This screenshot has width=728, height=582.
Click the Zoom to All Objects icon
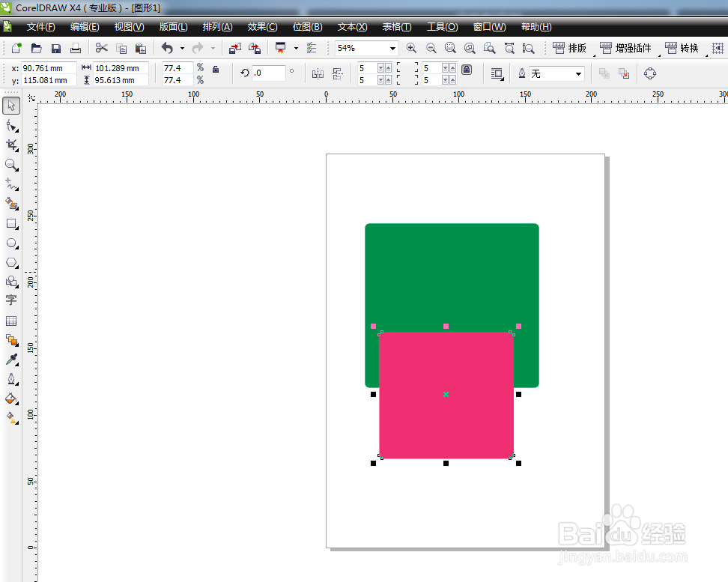click(x=470, y=48)
